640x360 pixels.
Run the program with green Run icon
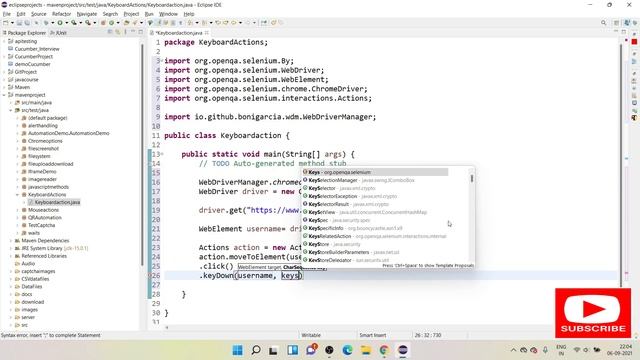(60, 23)
